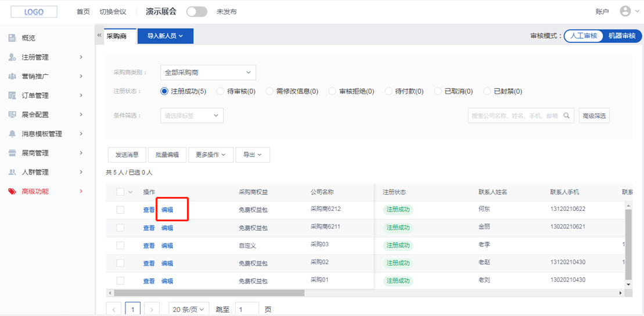644x316 pixels.
Task: Click vertical scrollbar down arrow in table
Action: tap(628, 284)
